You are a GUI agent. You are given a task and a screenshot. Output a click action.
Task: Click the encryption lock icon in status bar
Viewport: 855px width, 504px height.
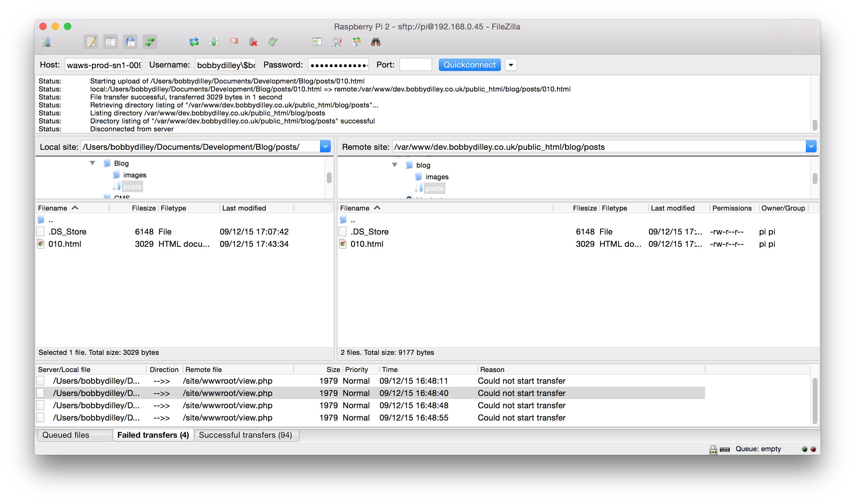tap(713, 450)
